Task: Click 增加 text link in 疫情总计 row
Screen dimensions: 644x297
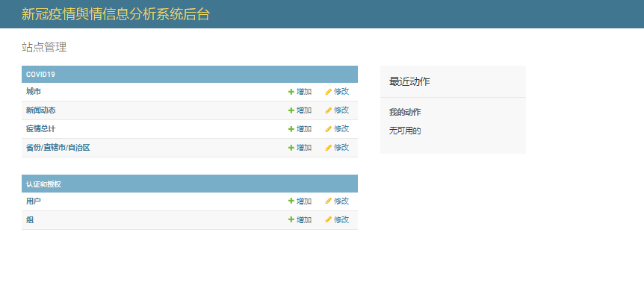Action: pos(304,129)
